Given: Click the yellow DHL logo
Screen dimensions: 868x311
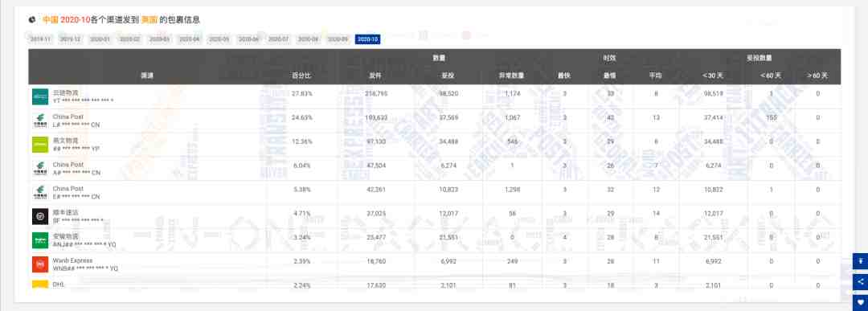Looking at the screenshot, I should [40, 284].
